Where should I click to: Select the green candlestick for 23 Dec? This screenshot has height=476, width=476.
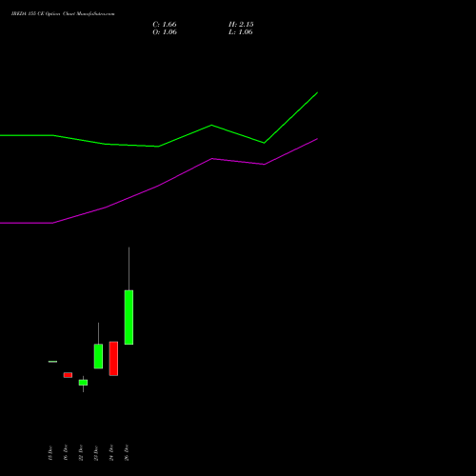click(x=98, y=356)
